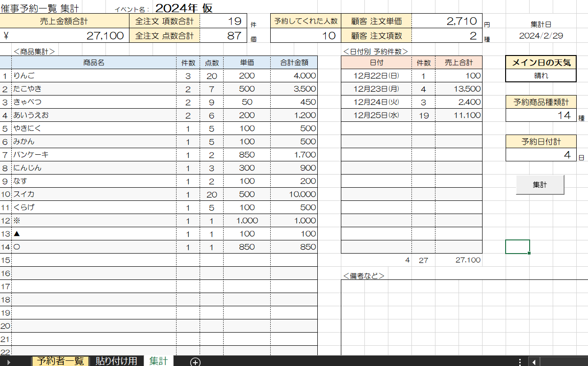Select the りんご product cell

pyautogui.click(x=94, y=76)
